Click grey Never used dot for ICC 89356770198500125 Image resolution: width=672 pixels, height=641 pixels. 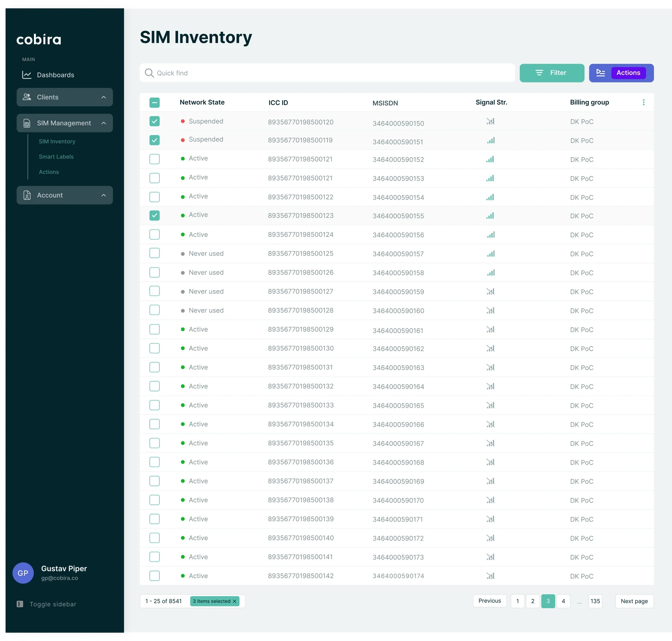click(x=183, y=254)
